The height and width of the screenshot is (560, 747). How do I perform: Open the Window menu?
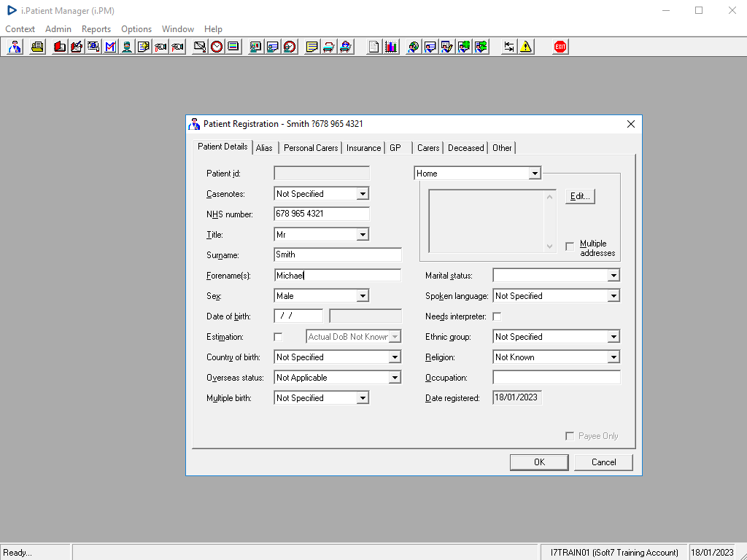pyautogui.click(x=178, y=29)
